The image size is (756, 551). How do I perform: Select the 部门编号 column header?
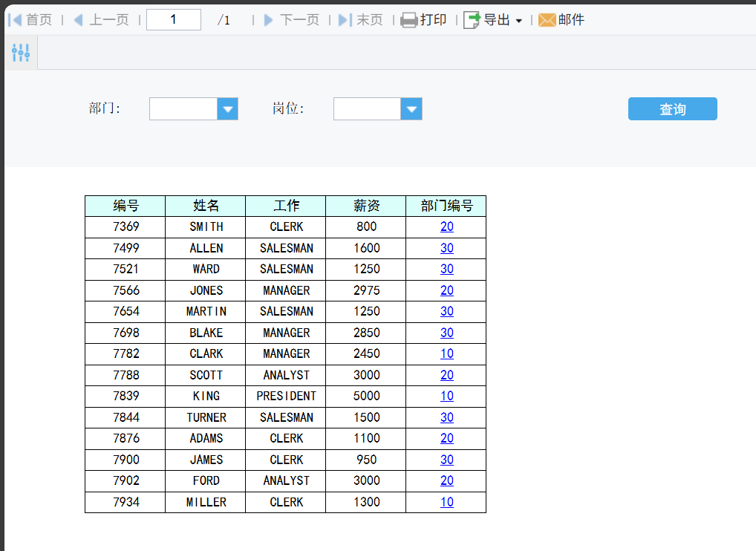tap(446, 206)
